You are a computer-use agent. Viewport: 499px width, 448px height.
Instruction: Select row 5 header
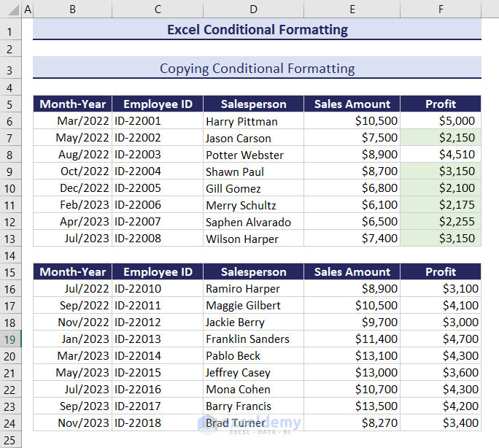point(11,104)
